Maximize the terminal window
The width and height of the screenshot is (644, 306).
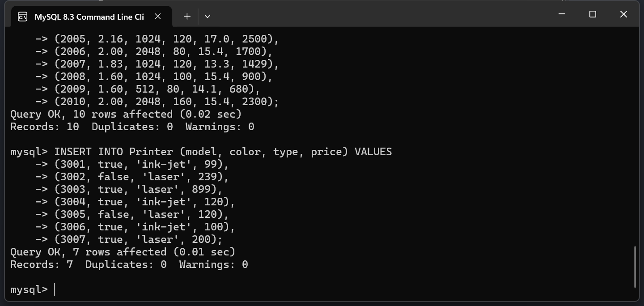point(593,14)
